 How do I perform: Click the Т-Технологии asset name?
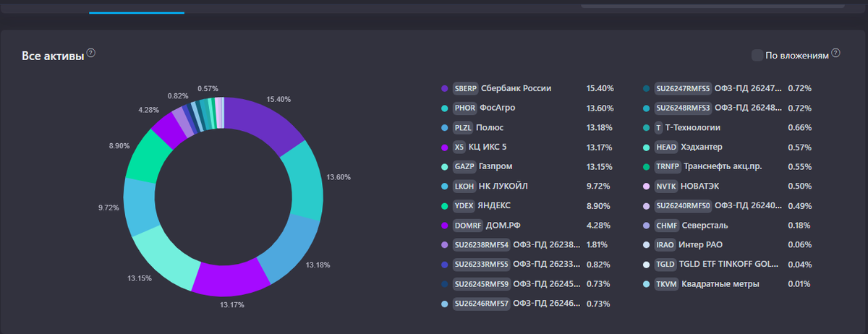(x=693, y=127)
